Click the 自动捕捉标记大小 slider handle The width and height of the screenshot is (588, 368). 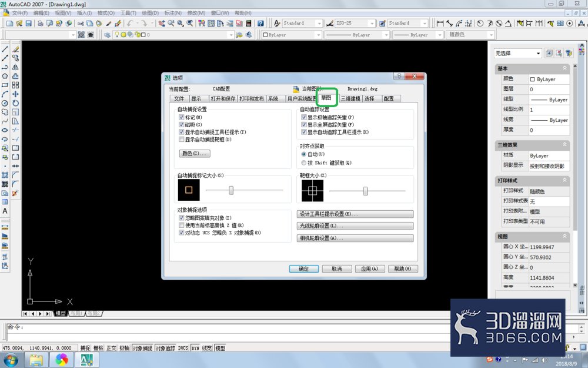point(231,190)
